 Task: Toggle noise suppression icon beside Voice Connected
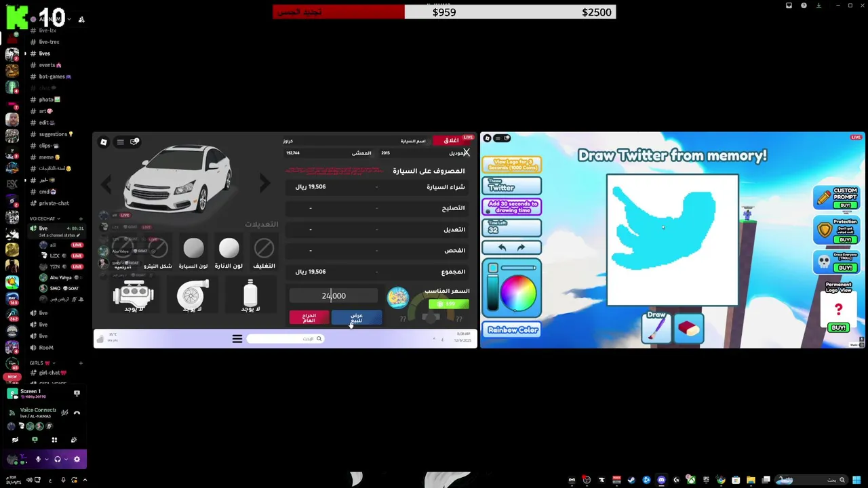point(64,412)
